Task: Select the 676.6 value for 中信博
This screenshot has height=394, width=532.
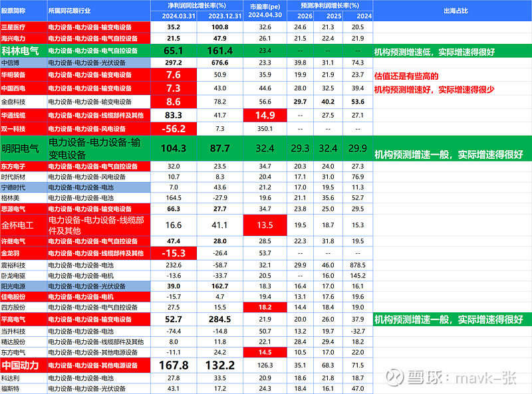Action: coord(220,62)
